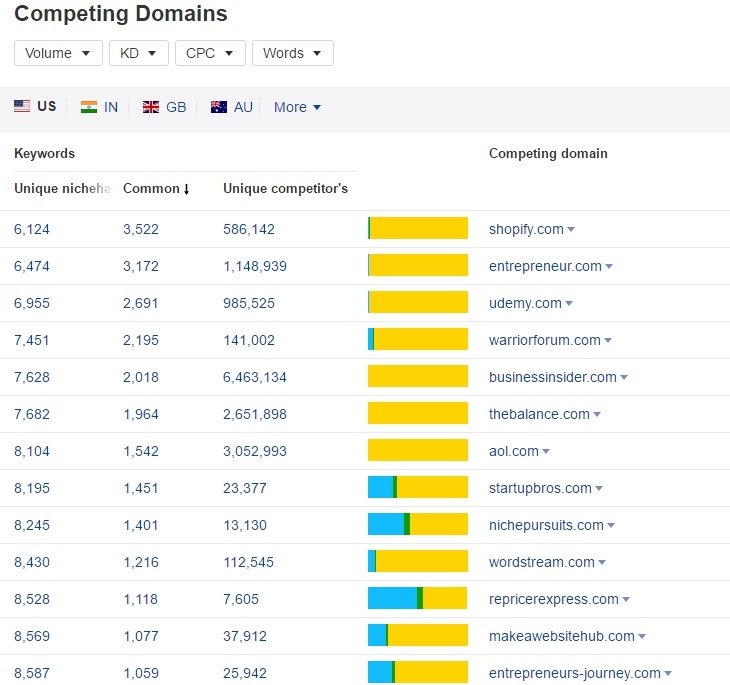This screenshot has height=685, width=730.
Task: Expand the caret next to udemy.com
Action: click(x=569, y=304)
